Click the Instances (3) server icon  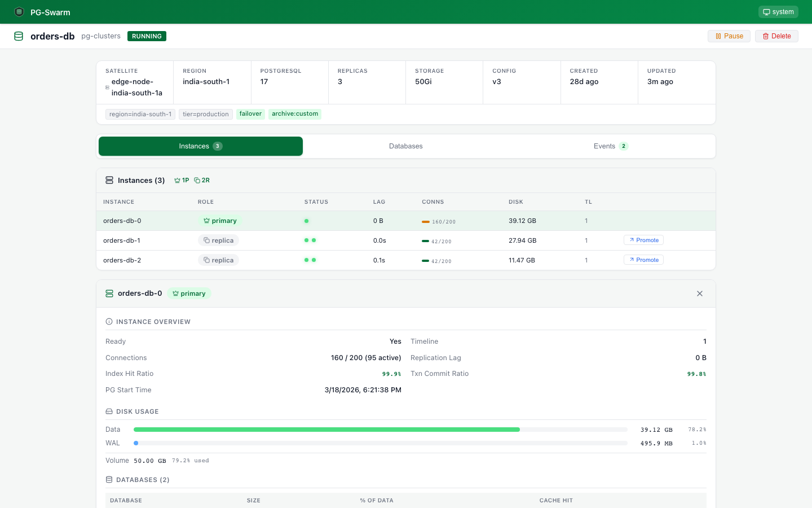click(109, 180)
